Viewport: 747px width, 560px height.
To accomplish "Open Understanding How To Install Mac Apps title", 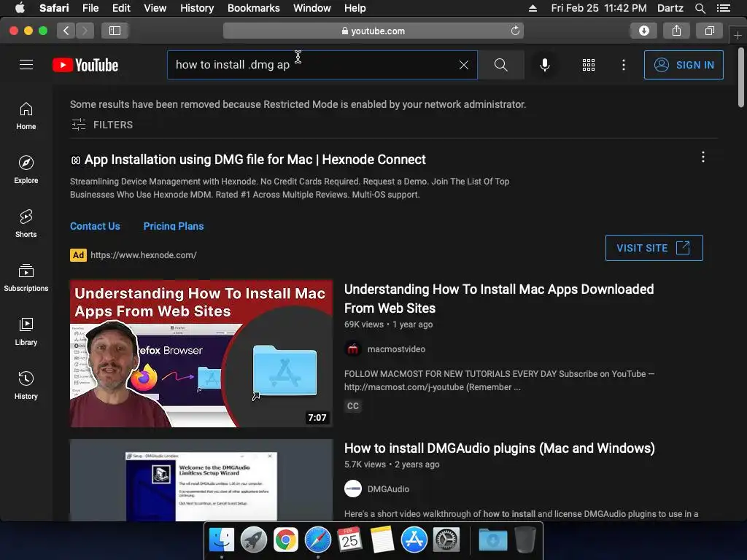I will (x=499, y=298).
